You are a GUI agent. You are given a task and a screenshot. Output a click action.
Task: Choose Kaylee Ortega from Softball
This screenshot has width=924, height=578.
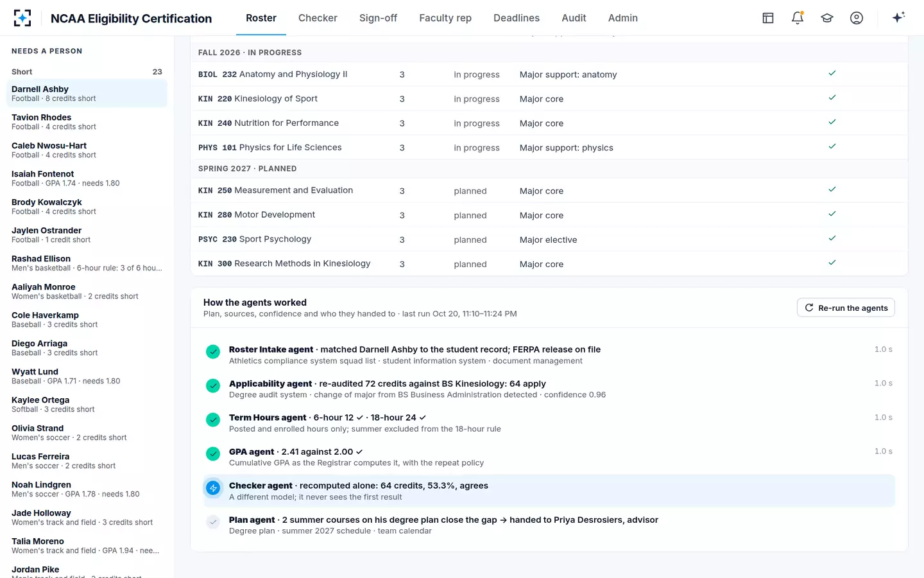coord(87,404)
